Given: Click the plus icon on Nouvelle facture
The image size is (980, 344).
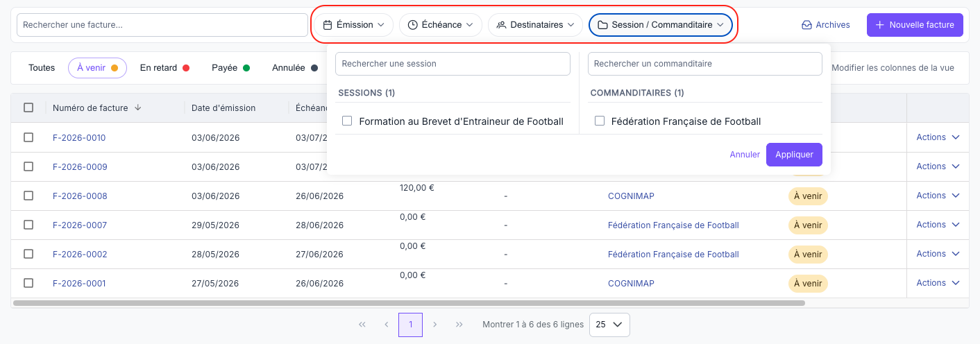Looking at the screenshot, I should (880, 25).
